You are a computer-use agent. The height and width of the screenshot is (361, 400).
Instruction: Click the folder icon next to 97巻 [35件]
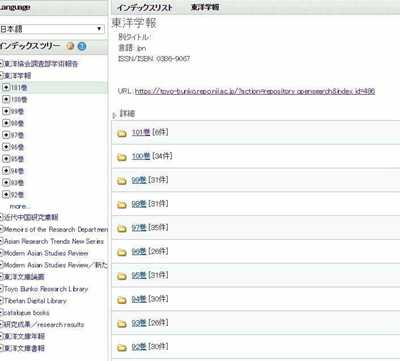click(x=122, y=228)
